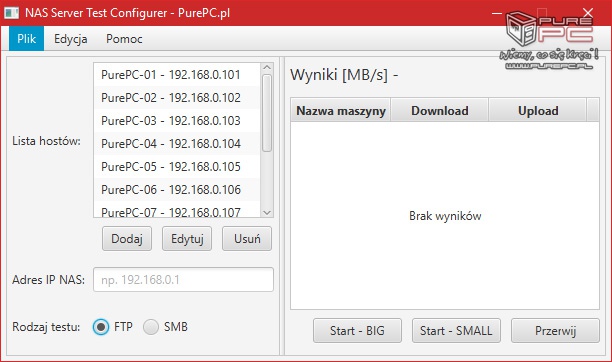This screenshot has width=612, height=362.
Task: Open the Plik menu
Action: 26,39
